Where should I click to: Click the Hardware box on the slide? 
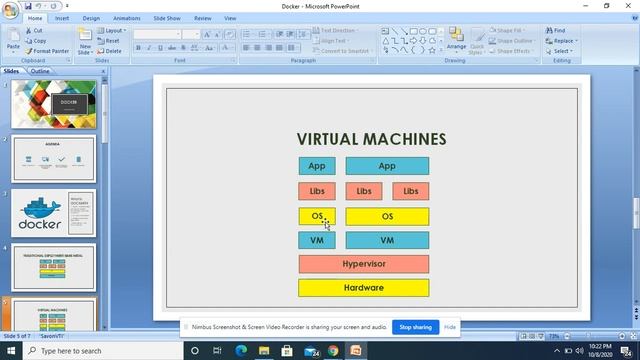pos(364,288)
